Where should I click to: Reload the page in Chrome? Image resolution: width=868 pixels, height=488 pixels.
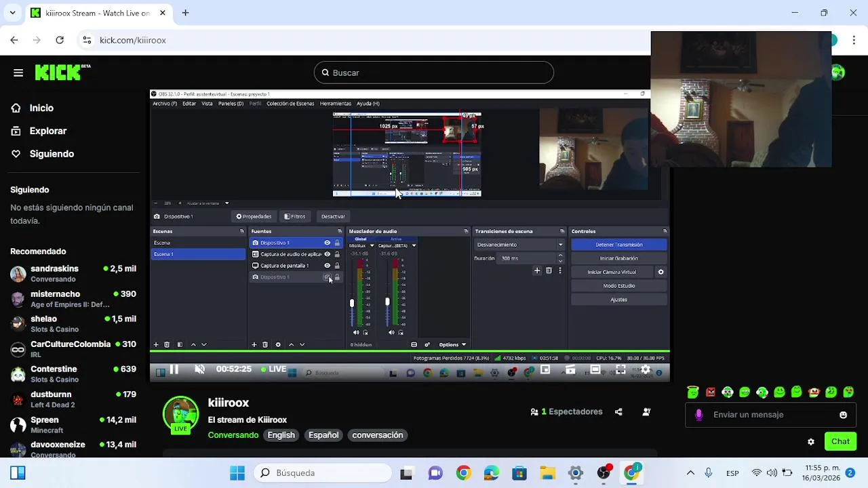60,40
